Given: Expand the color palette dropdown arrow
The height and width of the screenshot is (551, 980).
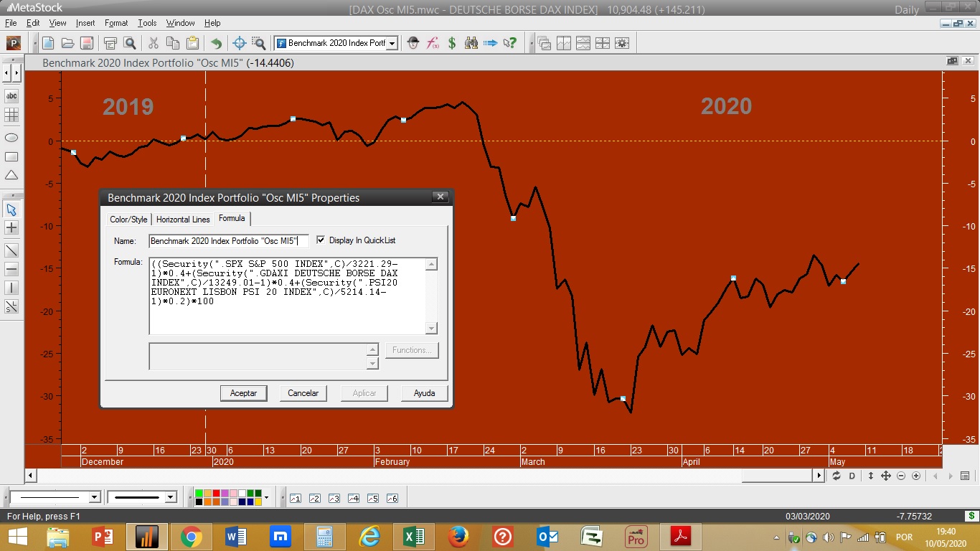Looking at the screenshot, I should click(x=266, y=497).
